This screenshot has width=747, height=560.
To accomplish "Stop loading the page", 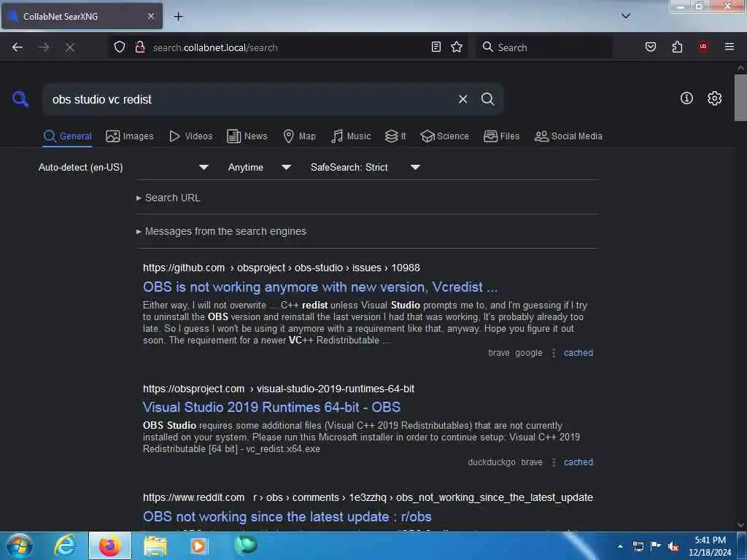I will pyautogui.click(x=70, y=47).
